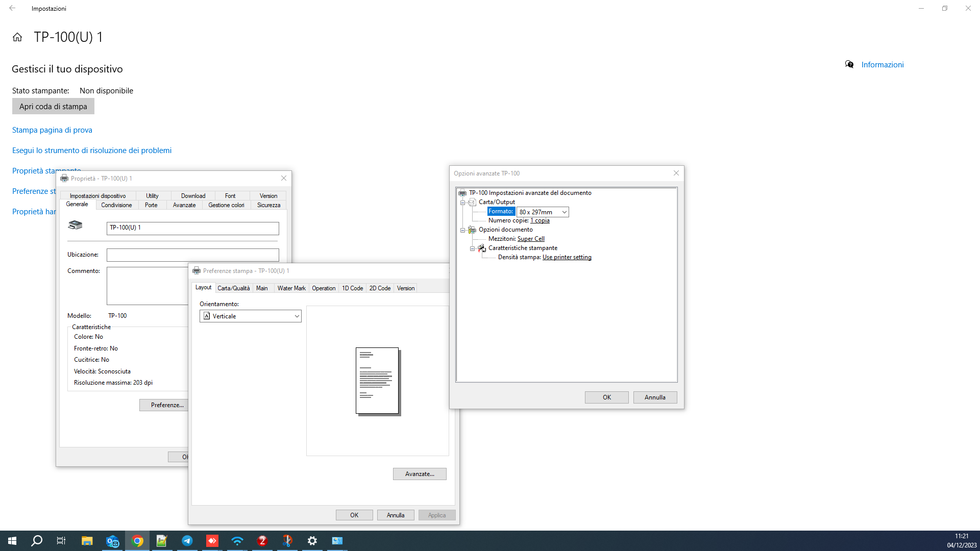Click Annulla in Opzioni avanzate
Screen dimensions: 980x551
pyautogui.click(x=655, y=397)
